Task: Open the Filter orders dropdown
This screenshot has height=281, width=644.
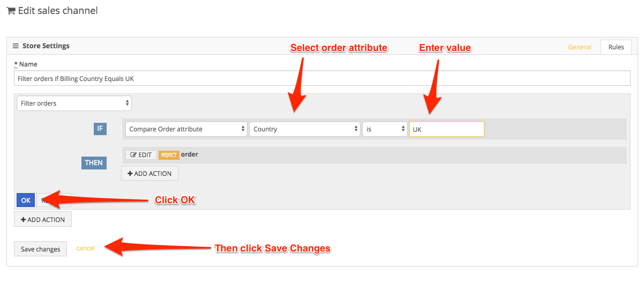Action: tap(74, 103)
